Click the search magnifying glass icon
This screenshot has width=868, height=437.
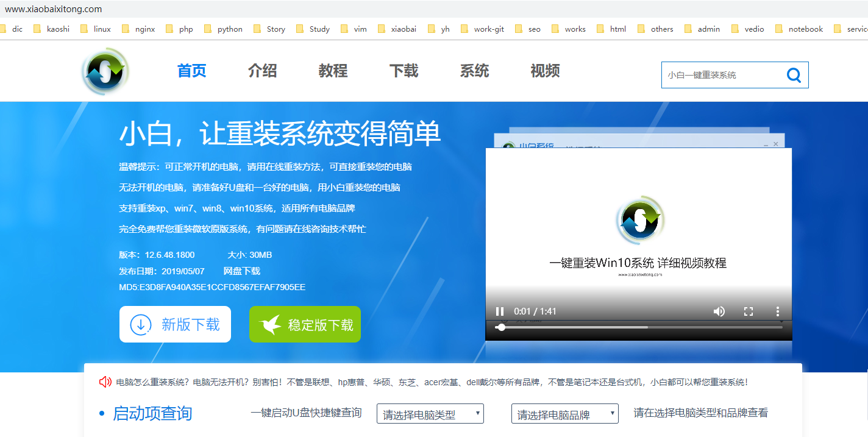click(794, 74)
